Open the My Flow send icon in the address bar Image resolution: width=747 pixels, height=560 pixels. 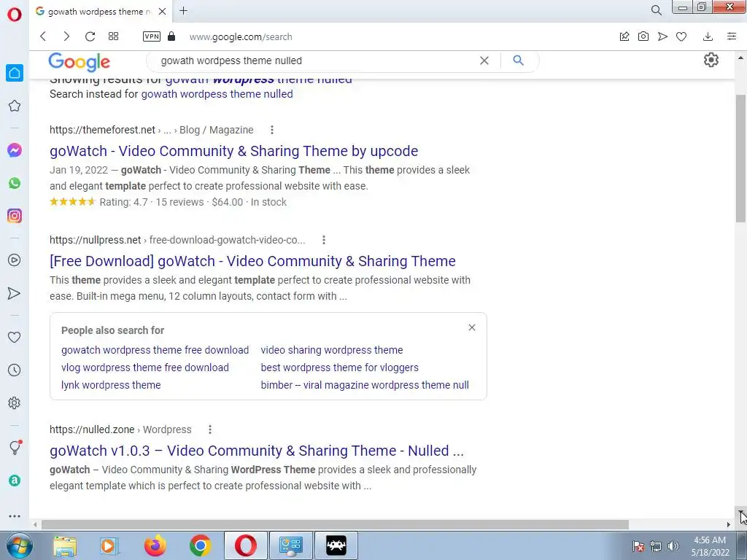662,36
